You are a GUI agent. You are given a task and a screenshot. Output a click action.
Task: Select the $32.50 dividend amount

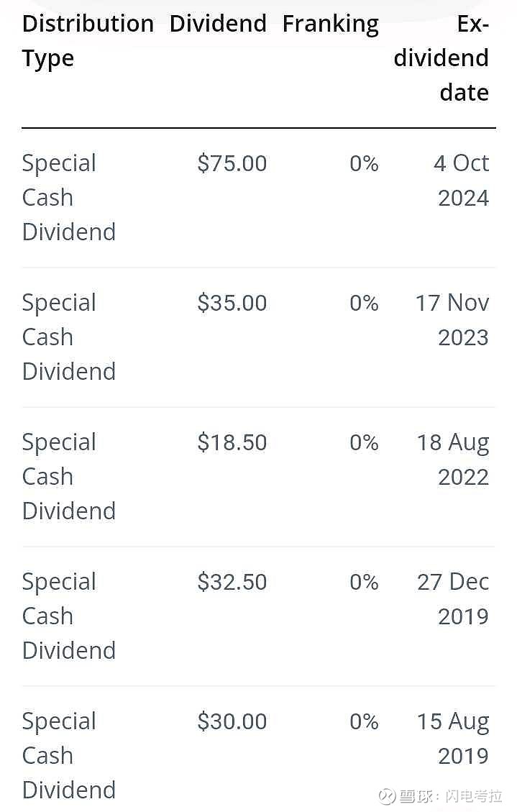pyautogui.click(x=232, y=582)
